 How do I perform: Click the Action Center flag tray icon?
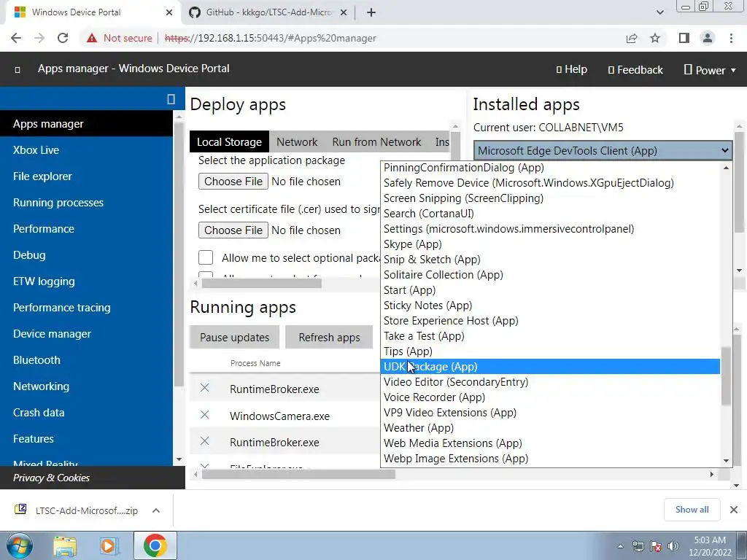point(656,546)
